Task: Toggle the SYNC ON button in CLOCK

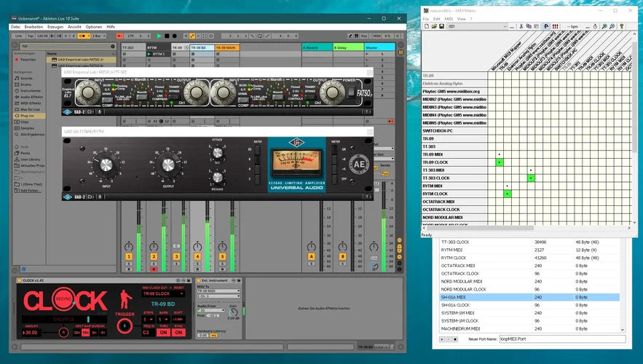Action: (179, 333)
